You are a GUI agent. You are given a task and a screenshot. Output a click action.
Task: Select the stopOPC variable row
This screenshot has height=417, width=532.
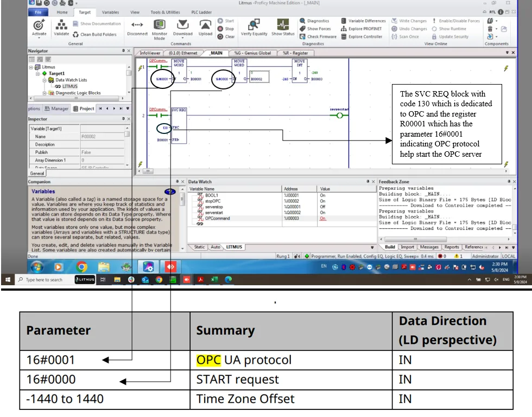(281, 201)
